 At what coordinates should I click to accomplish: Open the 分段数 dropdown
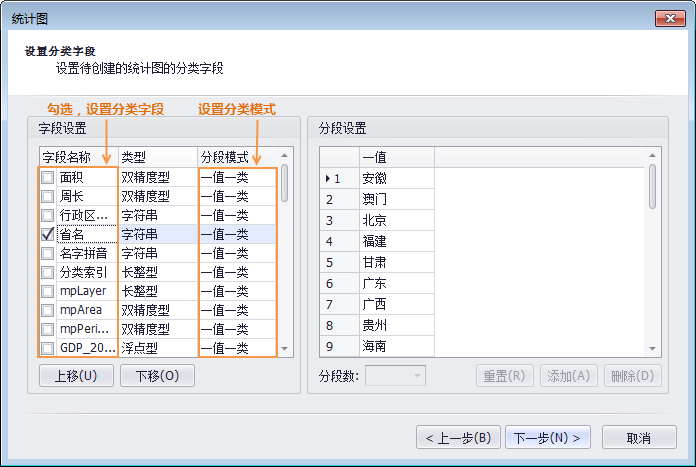point(396,376)
